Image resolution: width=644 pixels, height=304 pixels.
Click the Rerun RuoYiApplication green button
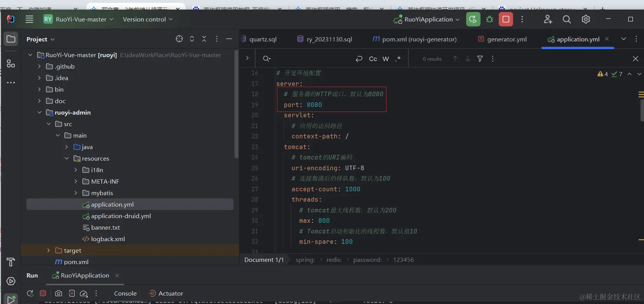(x=473, y=20)
